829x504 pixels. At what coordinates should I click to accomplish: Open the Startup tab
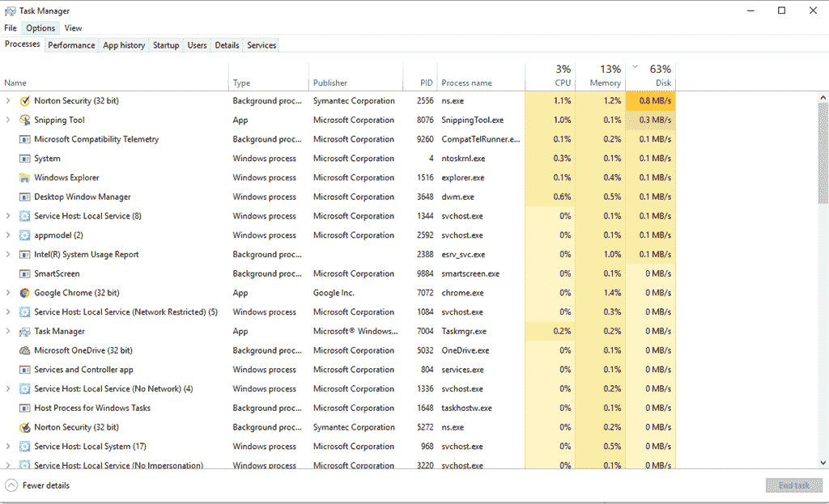(x=166, y=45)
